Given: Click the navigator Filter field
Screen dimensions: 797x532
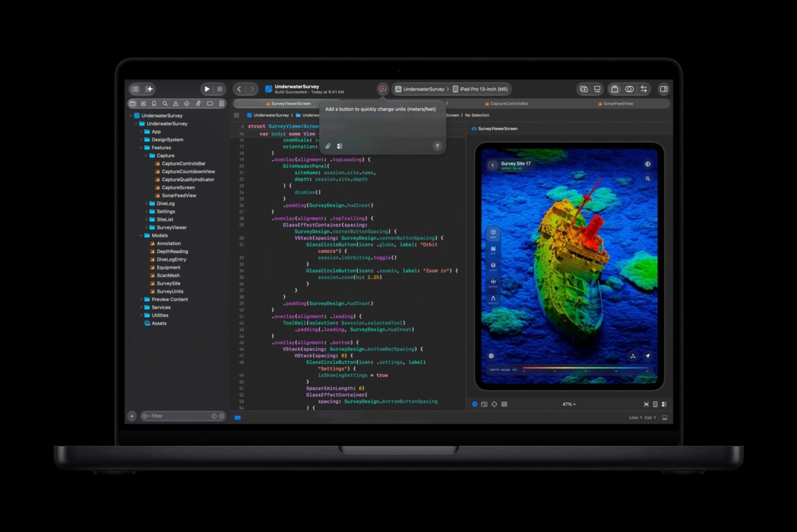Looking at the screenshot, I should [183, 416].
